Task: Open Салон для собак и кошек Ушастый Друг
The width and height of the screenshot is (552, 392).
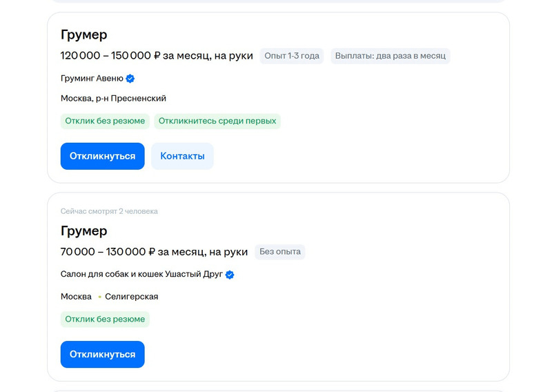Action: click(141, 274)
